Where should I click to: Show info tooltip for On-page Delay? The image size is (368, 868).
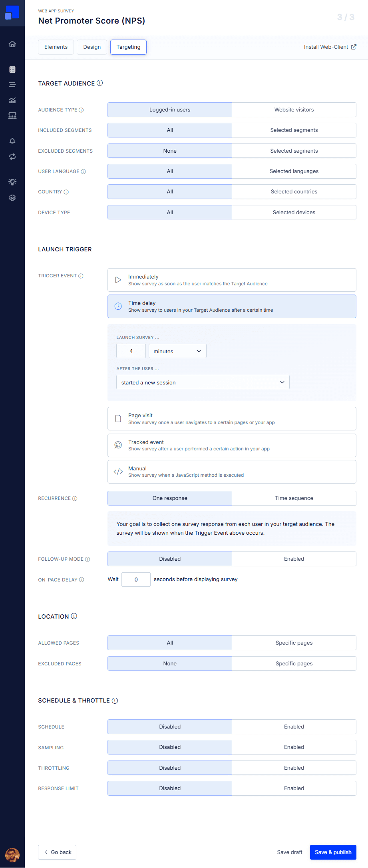(82, 580)
